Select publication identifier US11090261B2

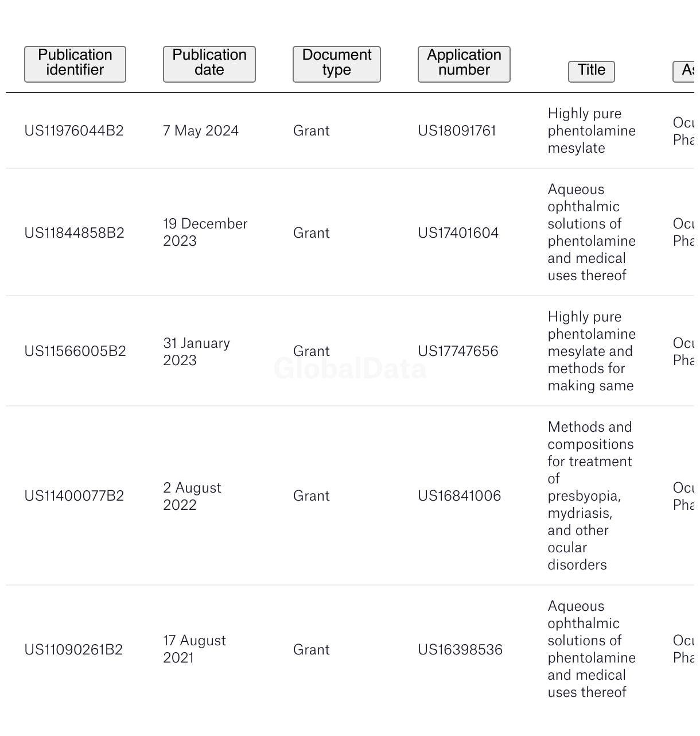pos(73,650)
